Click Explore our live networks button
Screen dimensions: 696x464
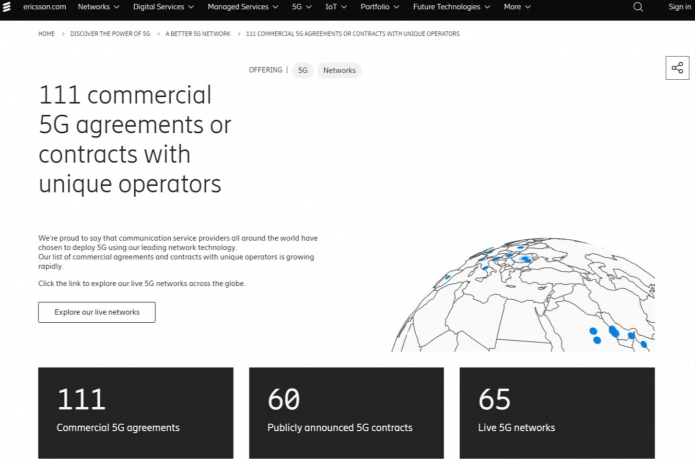tap(97, 312)
